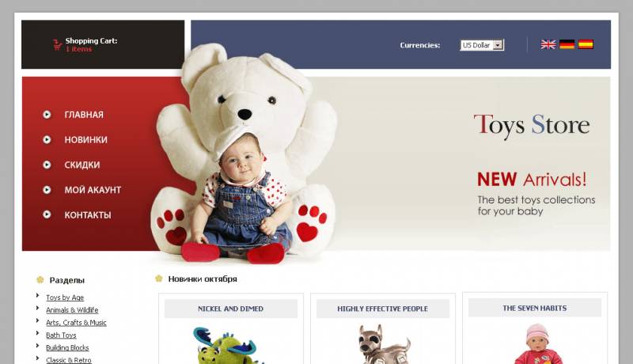Expand the arrow beside Bath Toys
This screenshot has width=633, height=364.
click(37, 333)
